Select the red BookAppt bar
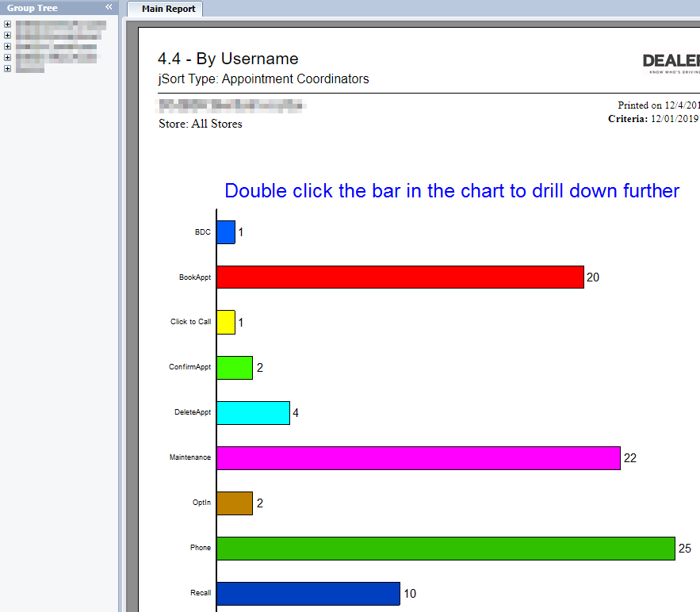700x612 pixels. pyautogui.click(x=400, y=277)
